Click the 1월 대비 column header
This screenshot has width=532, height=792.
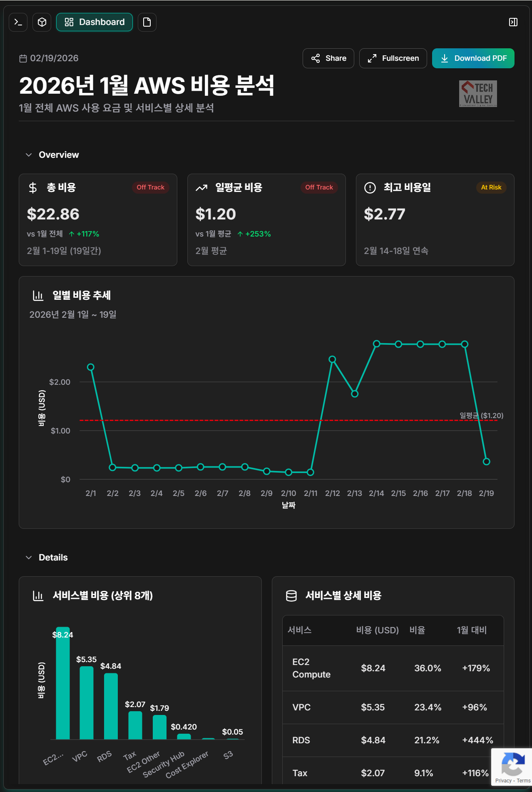472,630
